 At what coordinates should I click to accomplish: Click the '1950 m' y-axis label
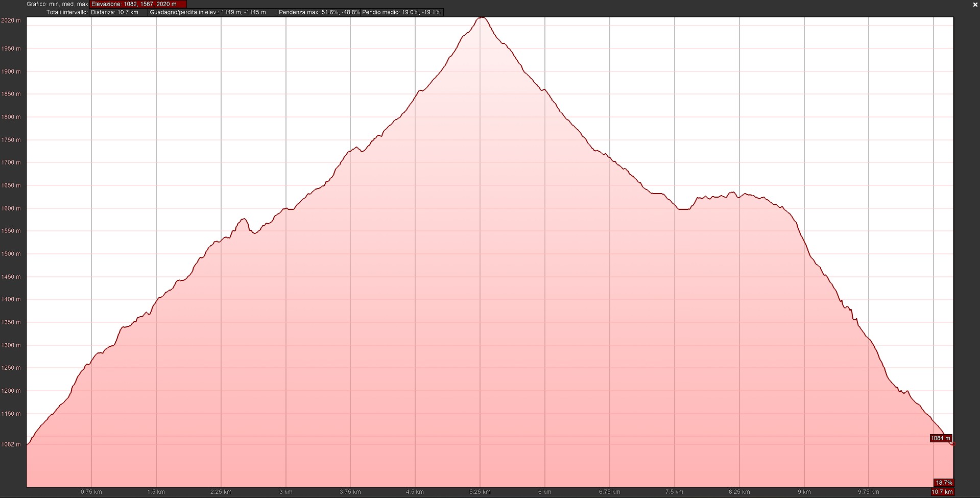click(11, 49)
